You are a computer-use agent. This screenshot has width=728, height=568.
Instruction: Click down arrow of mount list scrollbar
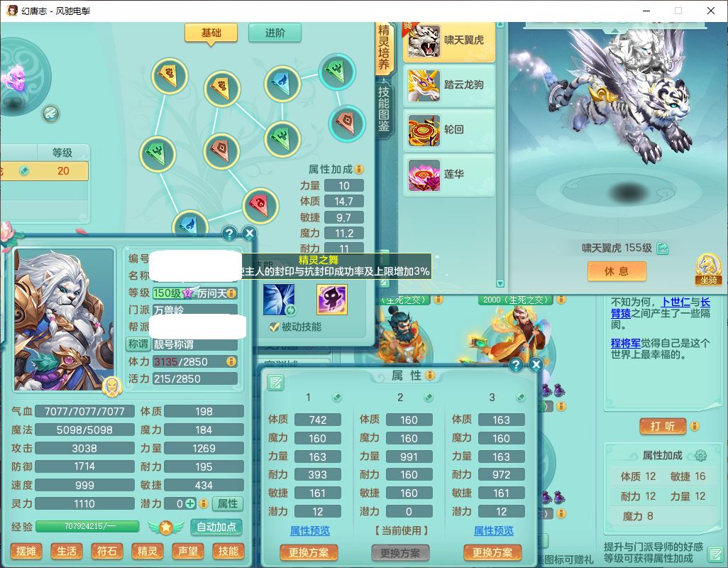500,283
